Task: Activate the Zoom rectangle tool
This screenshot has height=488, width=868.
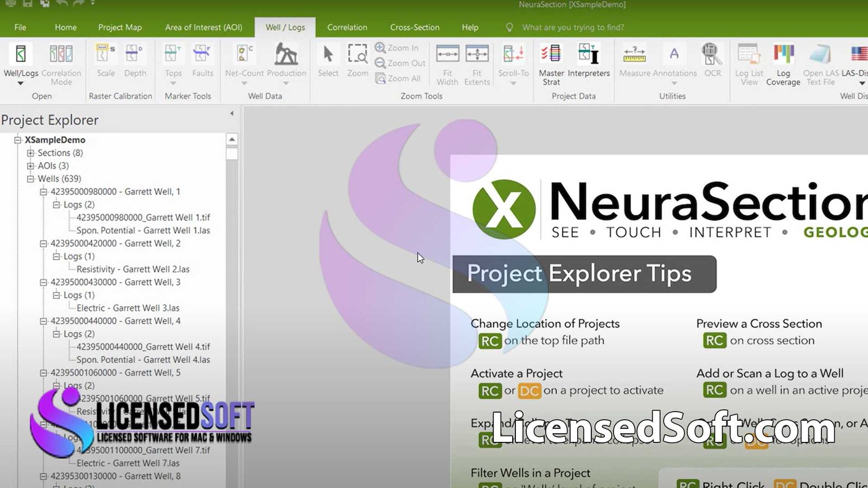Action: [358, 61]
